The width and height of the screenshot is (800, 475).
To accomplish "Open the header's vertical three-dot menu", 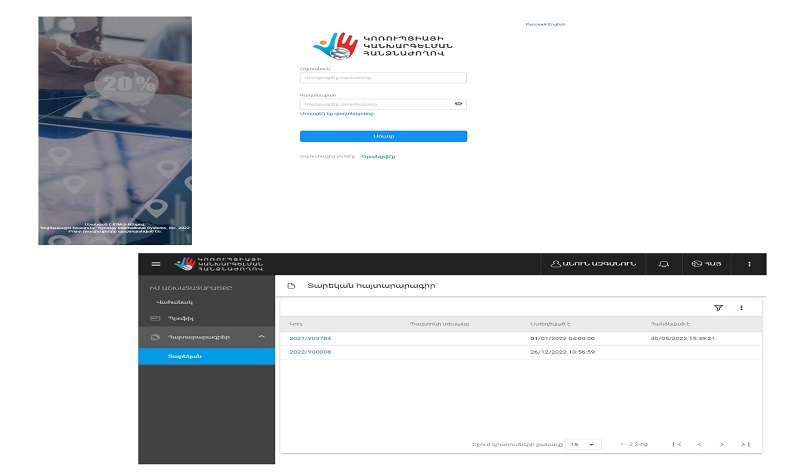I will pyautogui.click(x=749, y=264).
